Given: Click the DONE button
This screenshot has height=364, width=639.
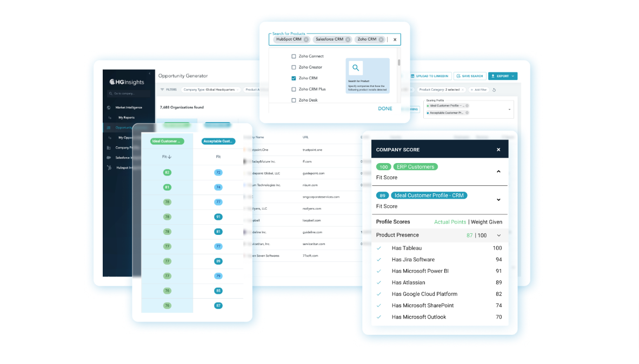Looking at the screenshot, I should (x=385, y=109).
